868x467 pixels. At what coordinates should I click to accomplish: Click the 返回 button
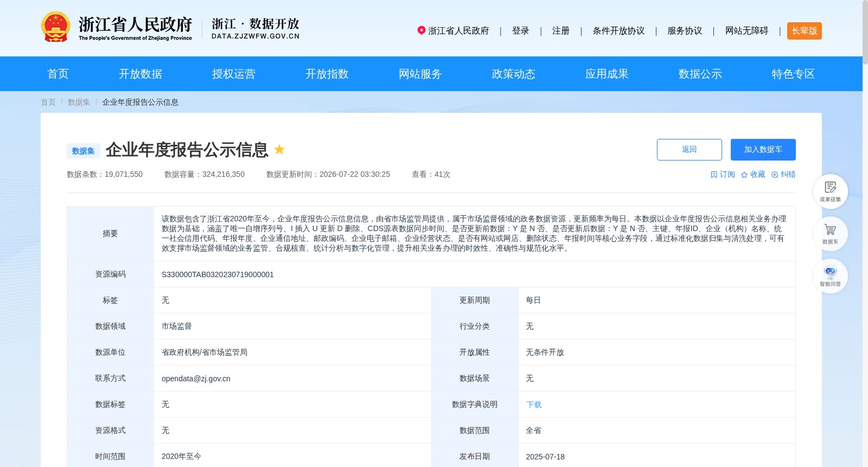[690, 150]
